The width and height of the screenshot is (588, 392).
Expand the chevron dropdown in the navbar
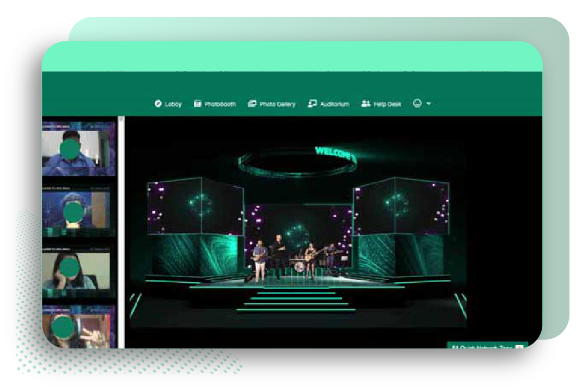click(x=429, y=104)
